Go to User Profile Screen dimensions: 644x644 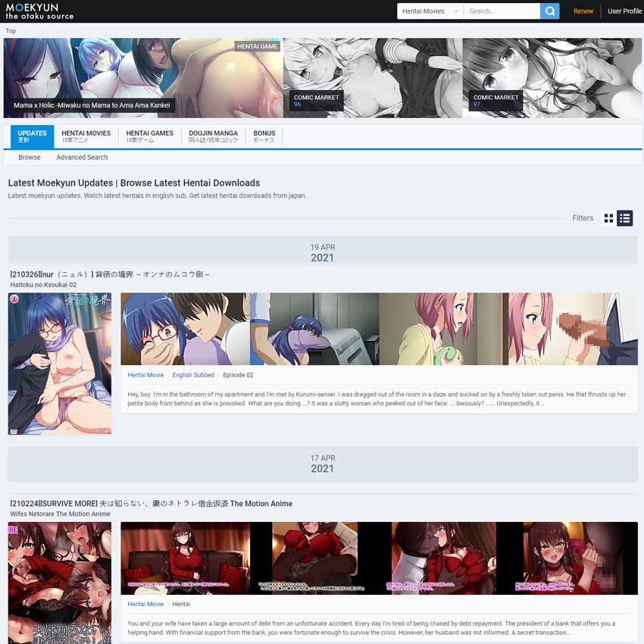point(625,11)
